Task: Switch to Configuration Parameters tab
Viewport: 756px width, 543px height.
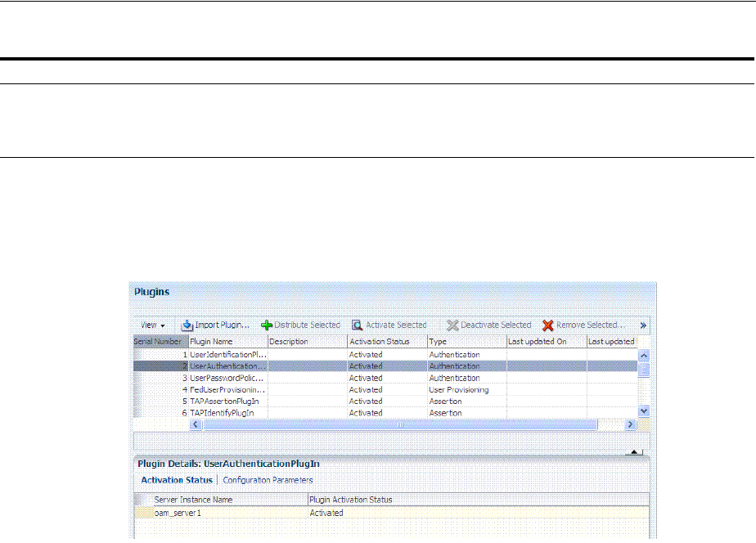Action: (x=268, y=480)
